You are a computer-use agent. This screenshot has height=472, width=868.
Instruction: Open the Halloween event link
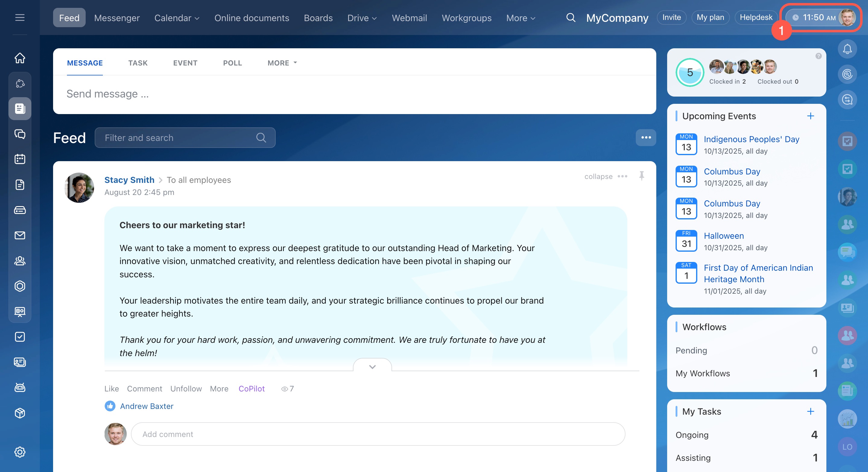point(724,236)
